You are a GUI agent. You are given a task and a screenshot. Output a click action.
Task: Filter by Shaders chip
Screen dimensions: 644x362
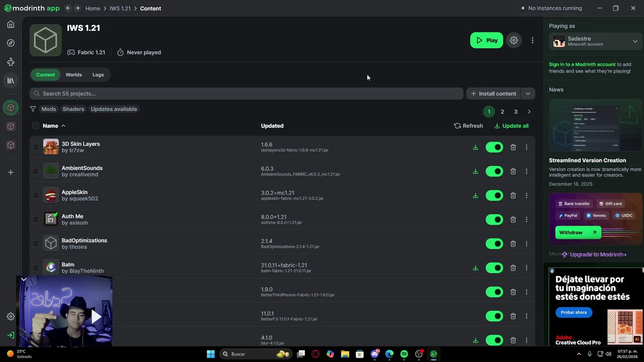coord(73,109)
